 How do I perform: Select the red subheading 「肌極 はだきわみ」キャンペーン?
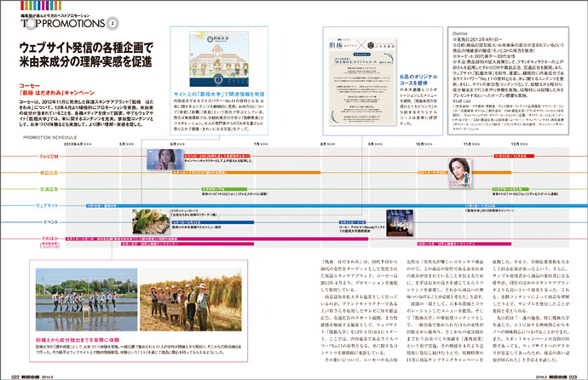click(x=56, y=93)
